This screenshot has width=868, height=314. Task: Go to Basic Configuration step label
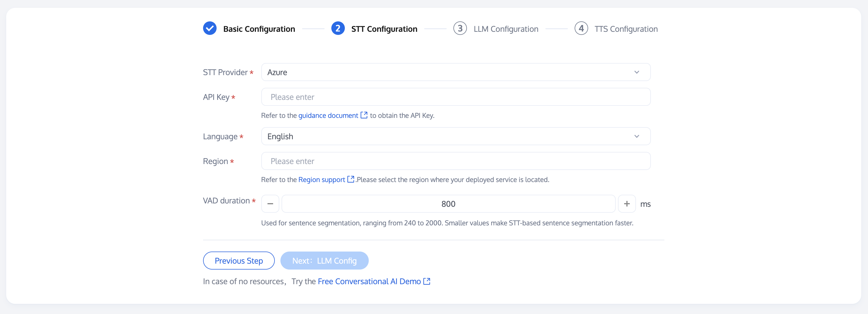coord(259,29)
